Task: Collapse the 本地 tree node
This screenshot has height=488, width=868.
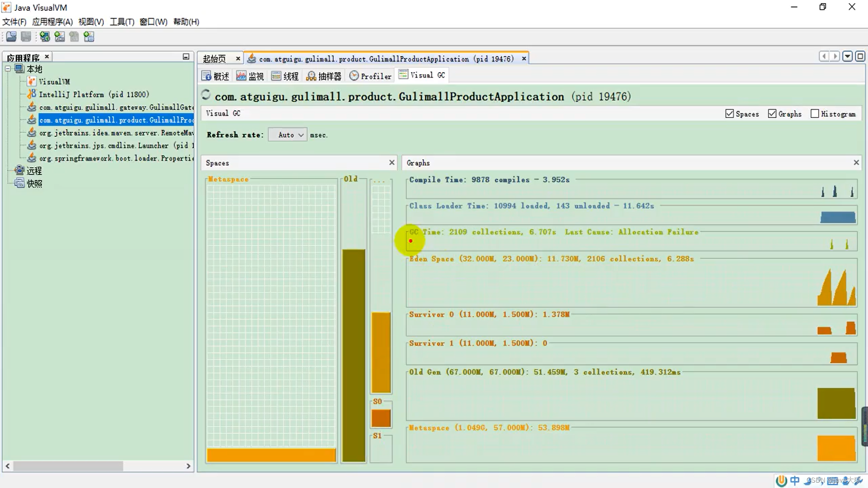Action: click(x=8, y=69)
